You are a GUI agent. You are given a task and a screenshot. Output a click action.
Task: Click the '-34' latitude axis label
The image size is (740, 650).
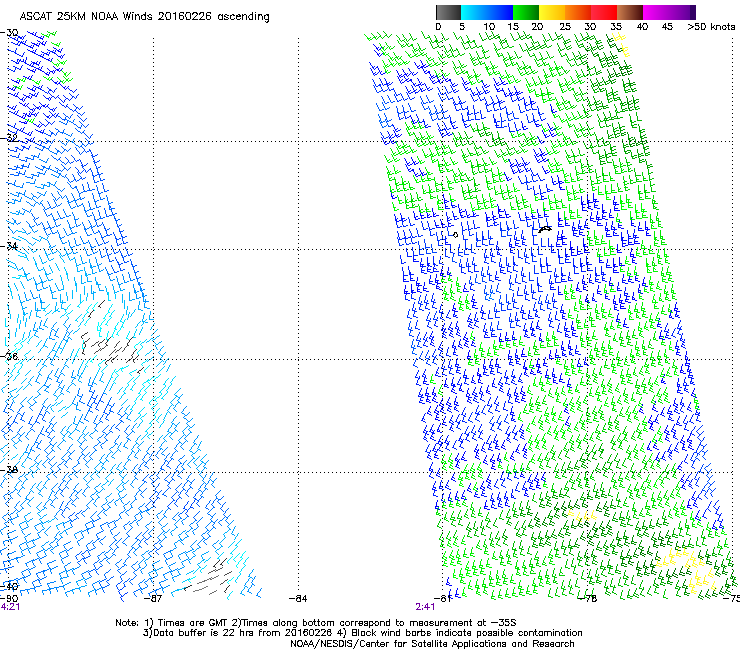coord(9,246)
